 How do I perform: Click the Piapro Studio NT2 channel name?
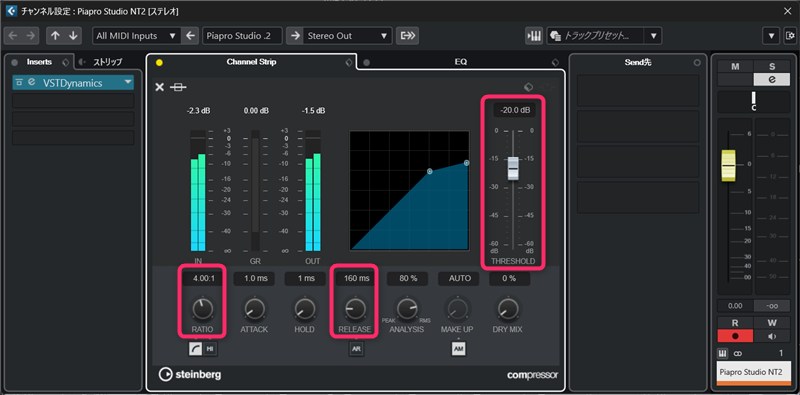click(754, 372)
